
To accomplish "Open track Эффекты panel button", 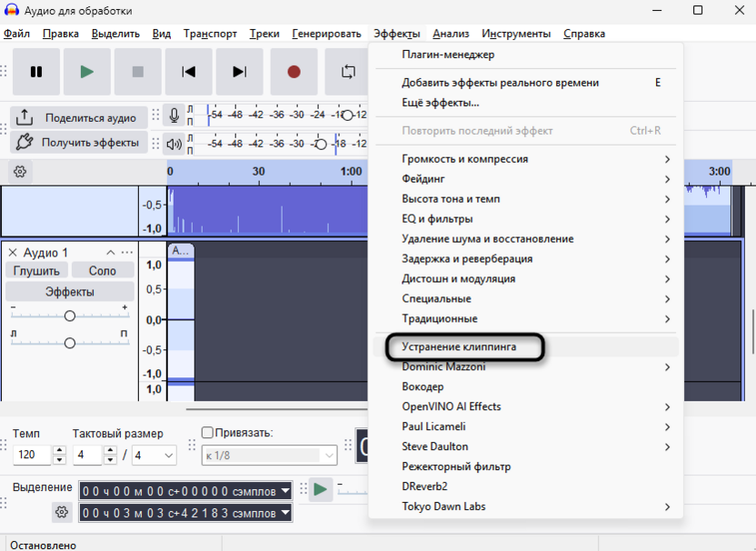I will [x=70, y=292].
